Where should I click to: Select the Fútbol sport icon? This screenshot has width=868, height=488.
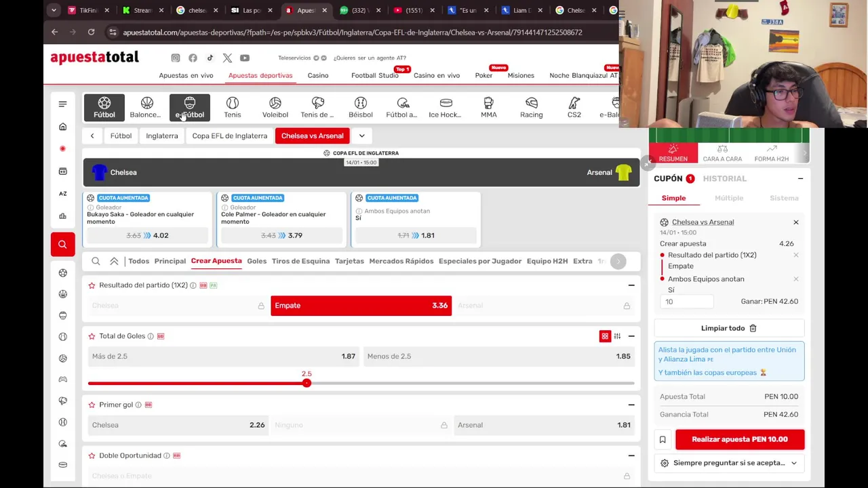pos(104,107)
